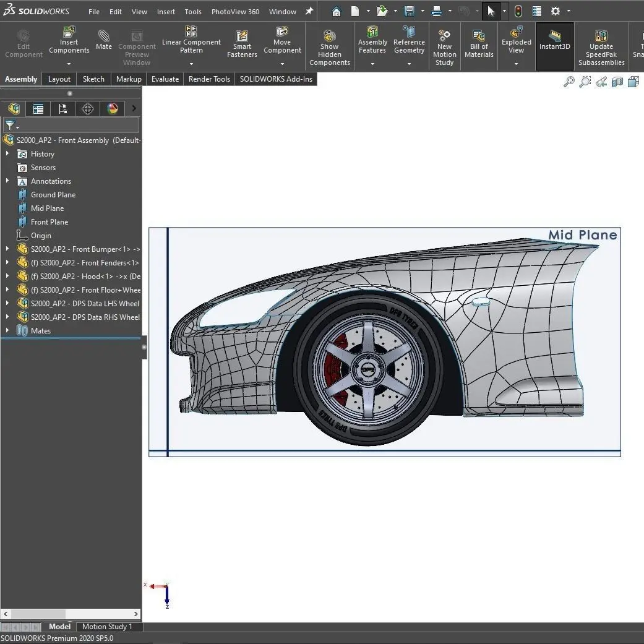Toggle the menu bar pin

pyautogui.click(x=309, y=11)
